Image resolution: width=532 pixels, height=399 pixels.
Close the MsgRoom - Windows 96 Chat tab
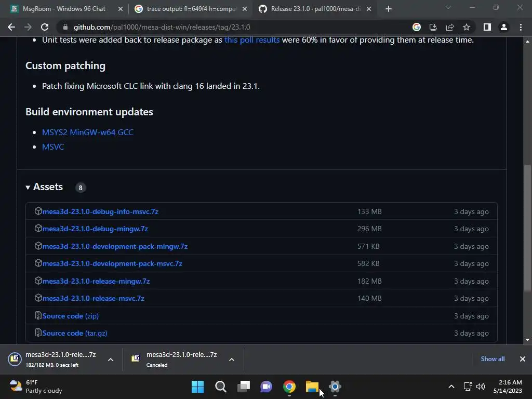[x=121, y=9]
